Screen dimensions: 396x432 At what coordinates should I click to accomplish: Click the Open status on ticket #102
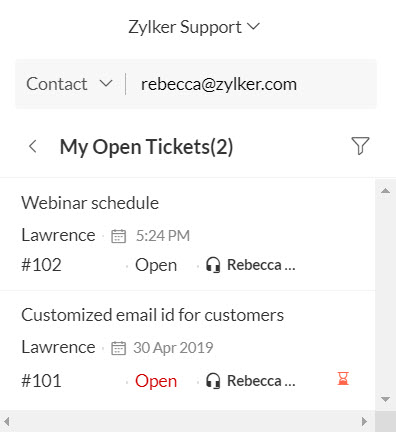click(156, 266)
